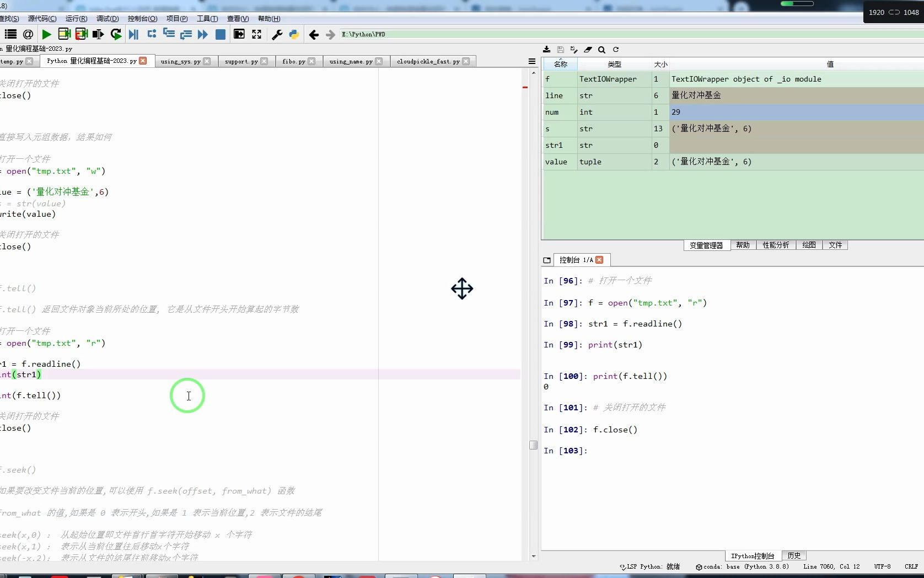This screenshot has width=924, height=578.
Task: Select the 变量管理器 pane tab
Action: pos(706,245)
